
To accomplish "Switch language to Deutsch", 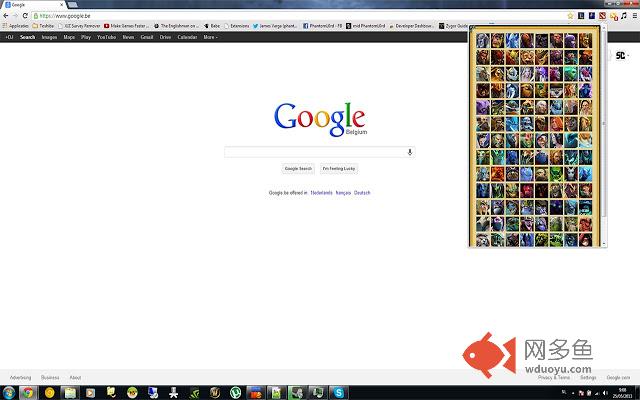I will [x=362, y=193].
